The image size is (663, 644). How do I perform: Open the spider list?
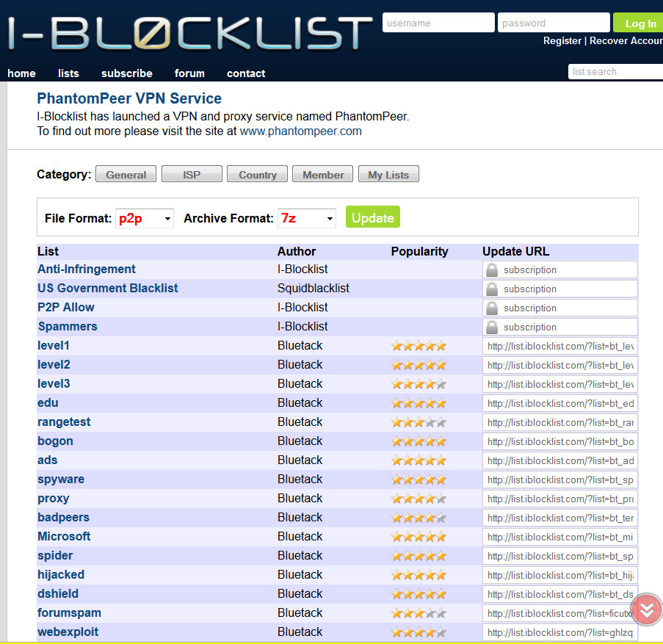(x=55, y=555)
